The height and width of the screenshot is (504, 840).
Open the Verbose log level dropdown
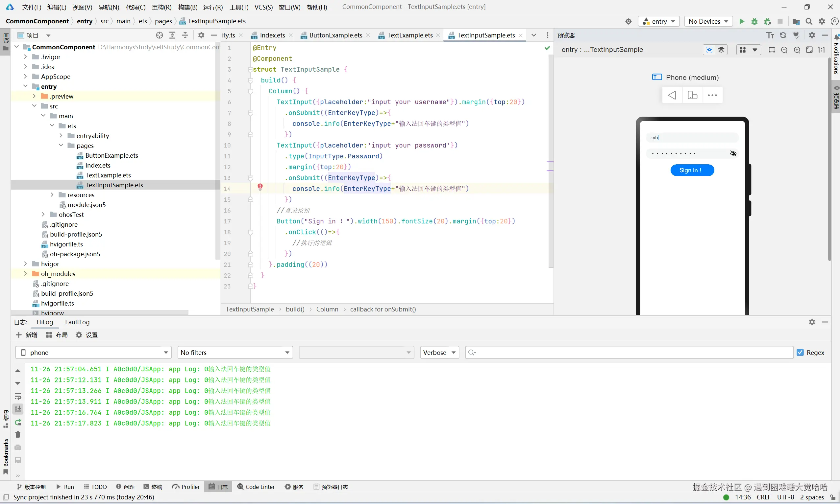coord(439,353)
